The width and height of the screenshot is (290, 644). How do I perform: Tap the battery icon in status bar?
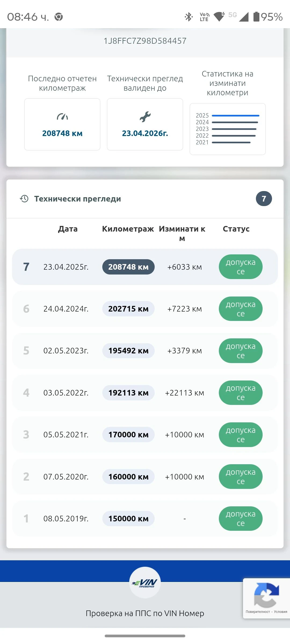[x=256, y=17]
